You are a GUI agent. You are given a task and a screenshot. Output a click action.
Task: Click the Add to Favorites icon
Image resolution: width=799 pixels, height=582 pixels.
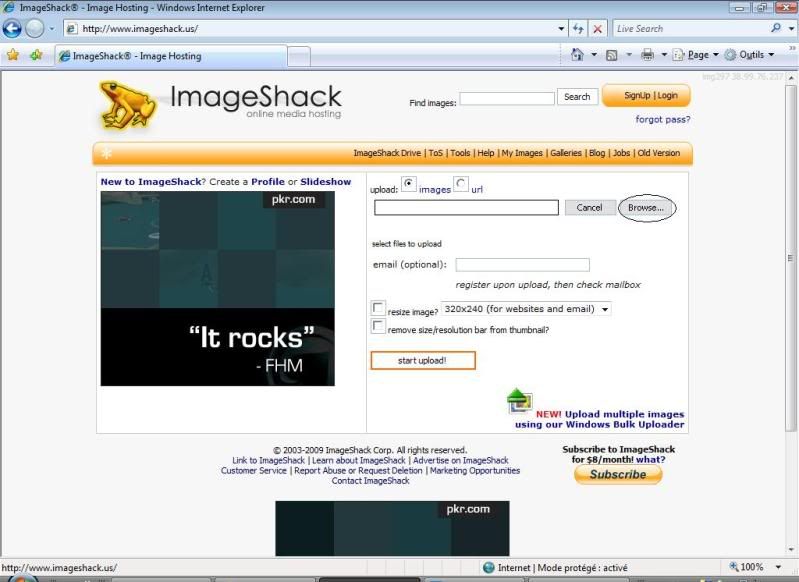tap(36, 55)
